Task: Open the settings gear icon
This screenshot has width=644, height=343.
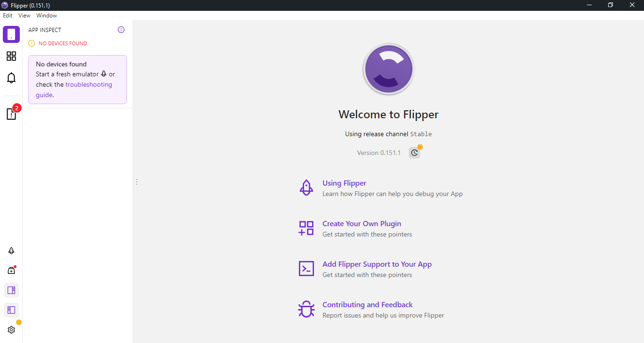Action: [11, 330]
